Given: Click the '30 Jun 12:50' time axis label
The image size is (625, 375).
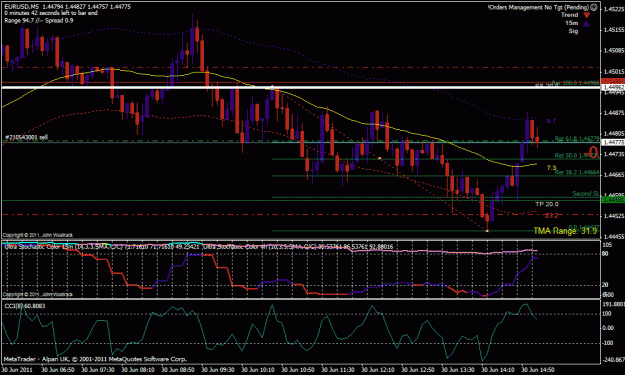Looking at the screenshot, I should click(418, 370).
